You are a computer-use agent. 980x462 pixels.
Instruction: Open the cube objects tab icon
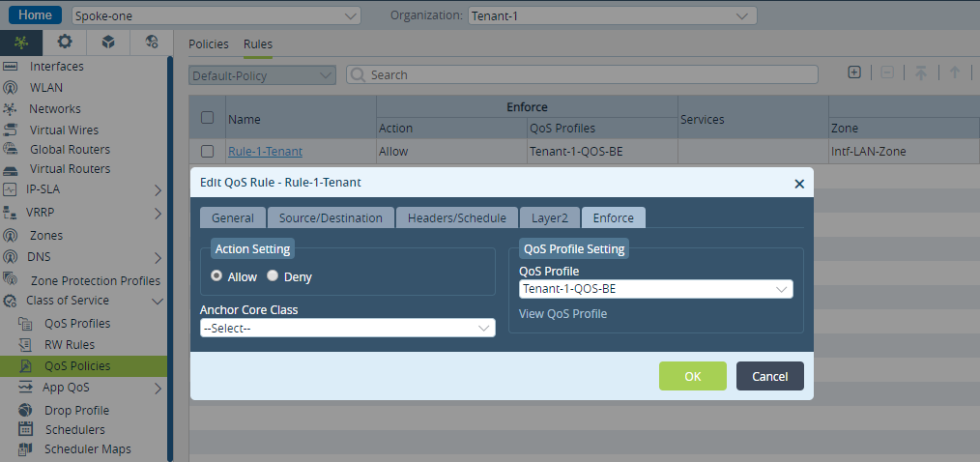point(108,42)
